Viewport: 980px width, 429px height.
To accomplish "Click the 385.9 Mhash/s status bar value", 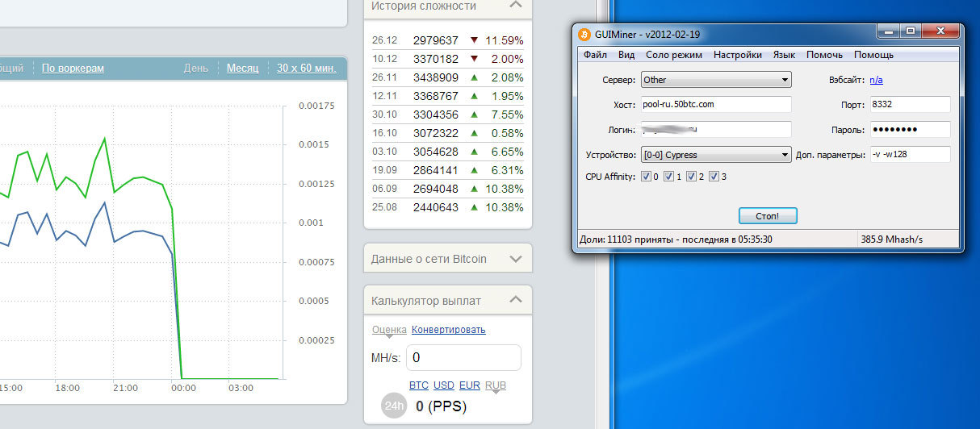I will tap(892, 239).
